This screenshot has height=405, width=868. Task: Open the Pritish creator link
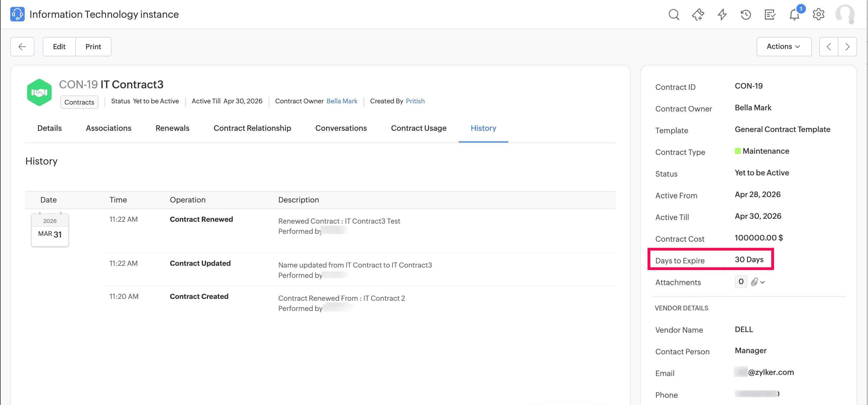pos(415,101)
